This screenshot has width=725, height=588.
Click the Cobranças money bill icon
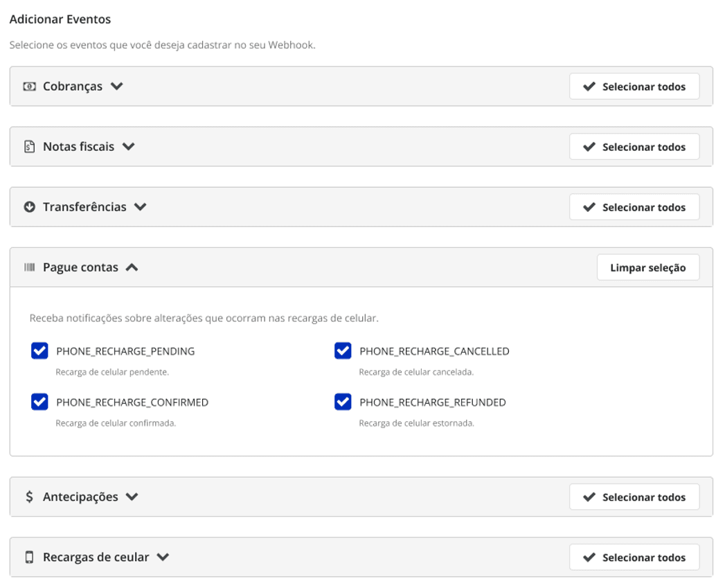click(30, 87)
